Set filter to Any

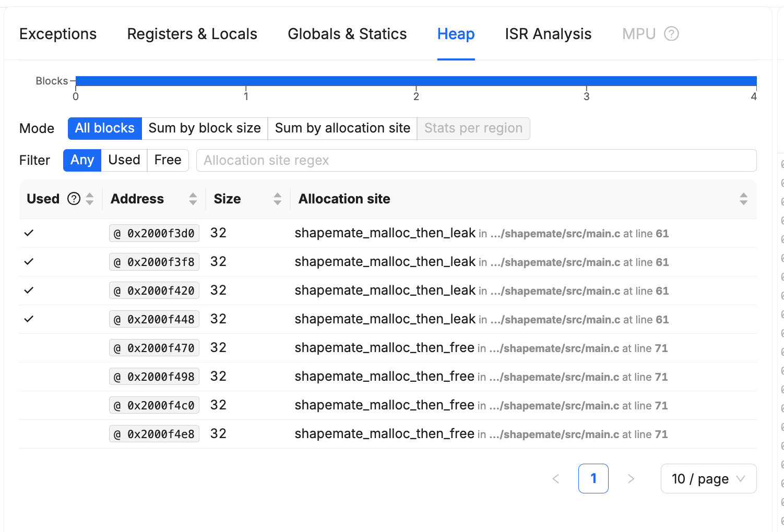(82, 160)
